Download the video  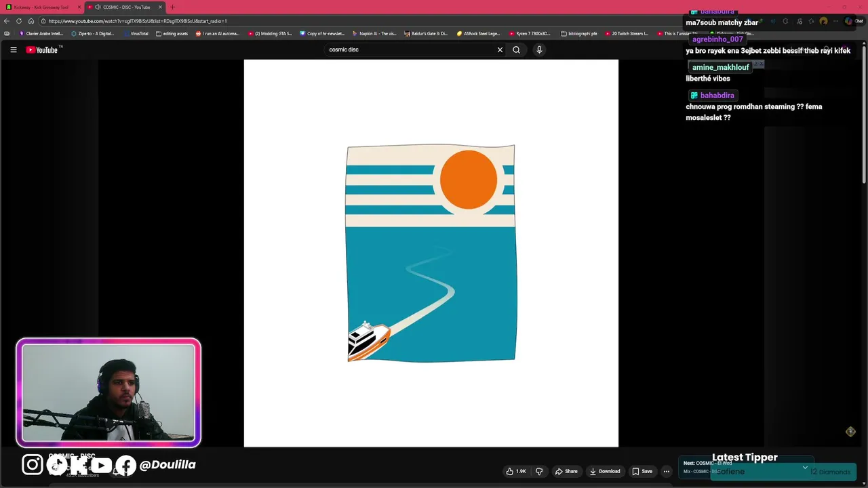tap(605, 471)
